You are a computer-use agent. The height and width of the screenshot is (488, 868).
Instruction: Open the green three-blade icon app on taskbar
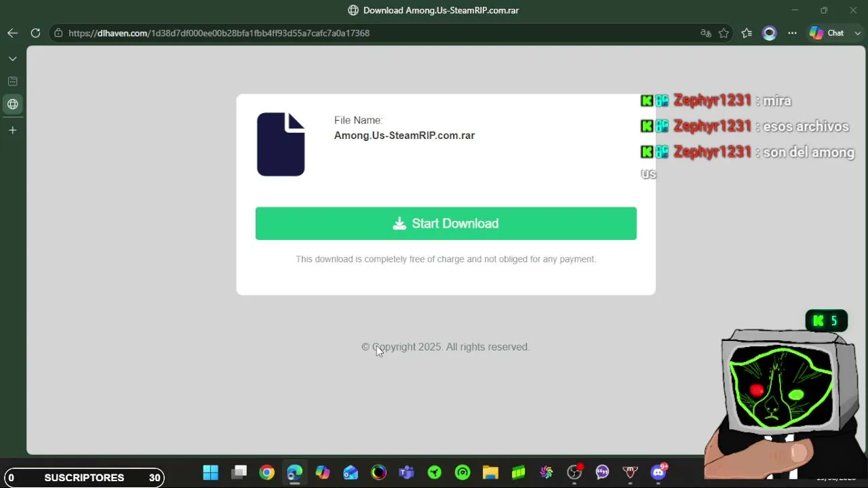coord(435,472)
